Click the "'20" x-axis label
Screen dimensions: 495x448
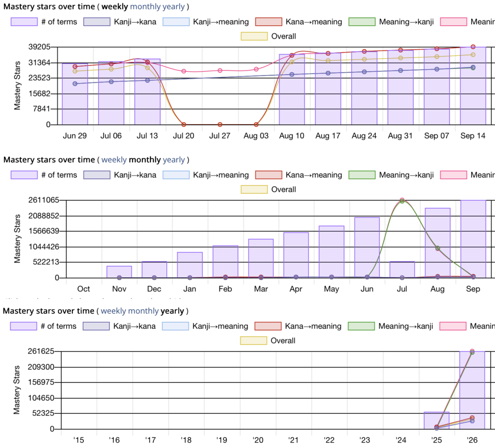pos(258,440)
